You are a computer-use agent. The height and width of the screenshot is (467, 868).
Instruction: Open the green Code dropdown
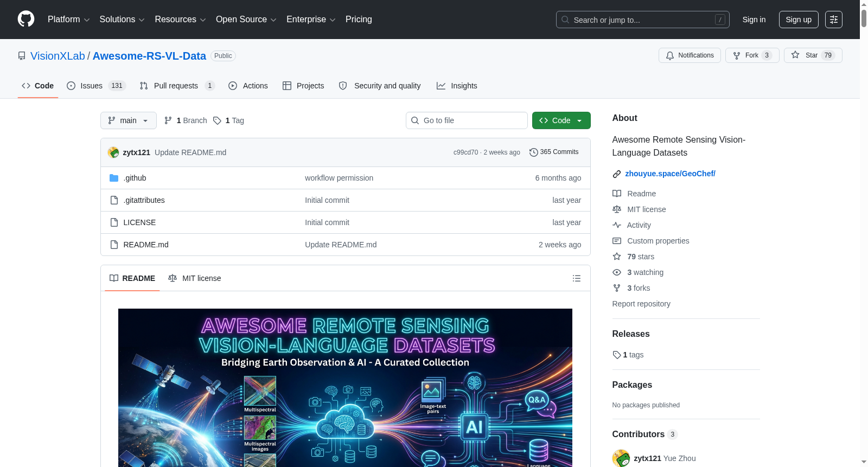pyautogui.click(x=561, y=120)
